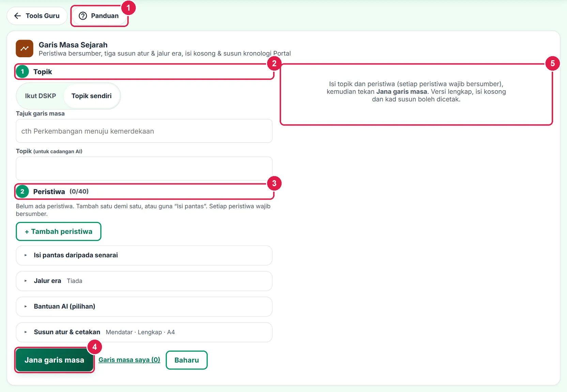Expand Bantuan AI (pilihan) section

tap(144, 306)
